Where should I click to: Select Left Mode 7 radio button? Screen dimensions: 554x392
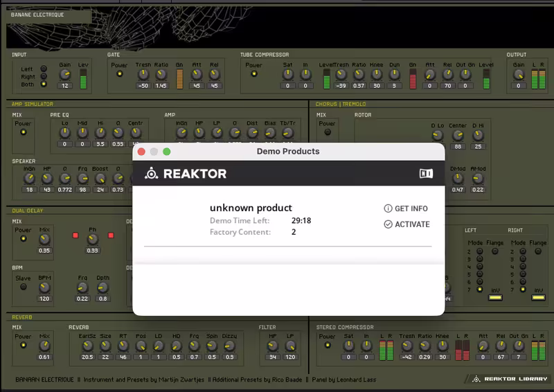(479, 289)
